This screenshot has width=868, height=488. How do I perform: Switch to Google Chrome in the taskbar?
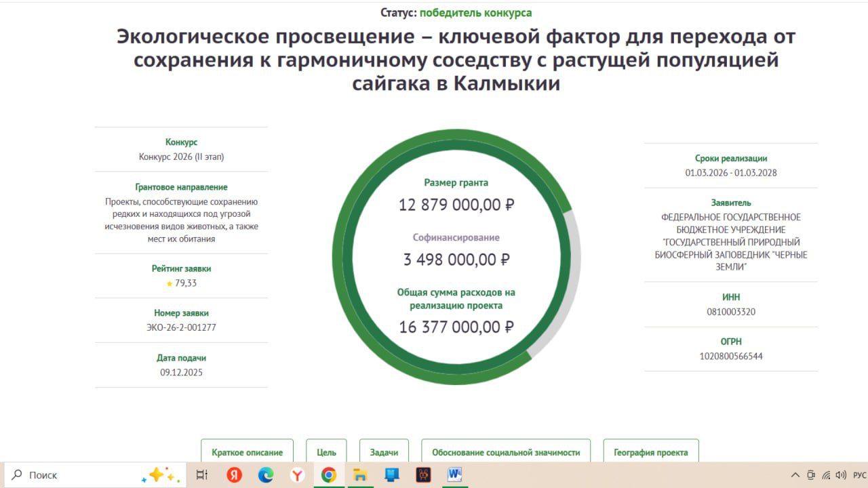point(329,475)
